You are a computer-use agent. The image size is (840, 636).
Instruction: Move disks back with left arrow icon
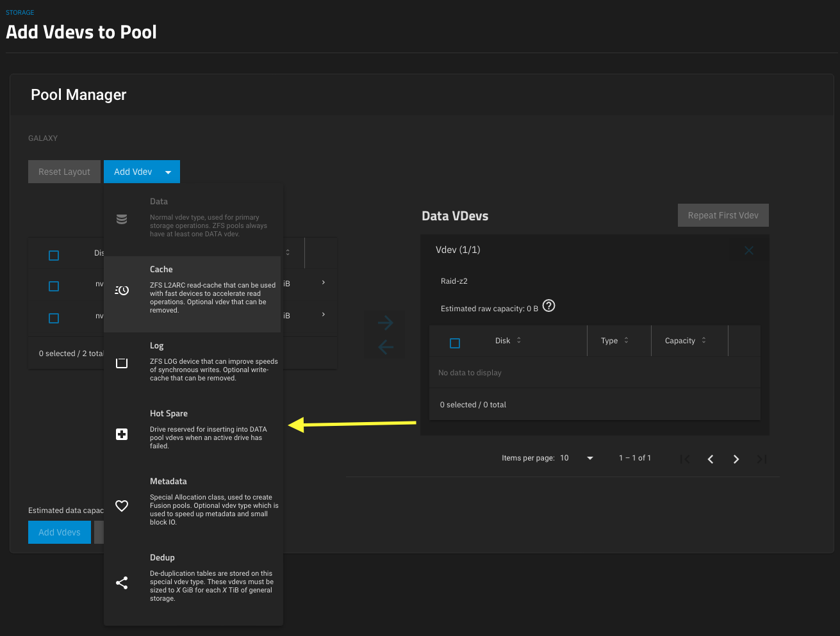point(385,347)
